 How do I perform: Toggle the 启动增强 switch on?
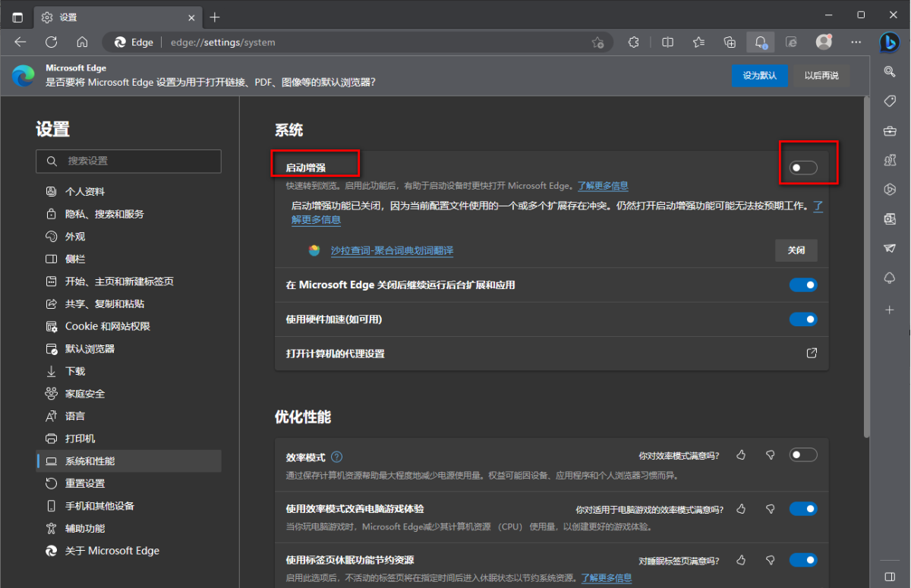point(803,168)
